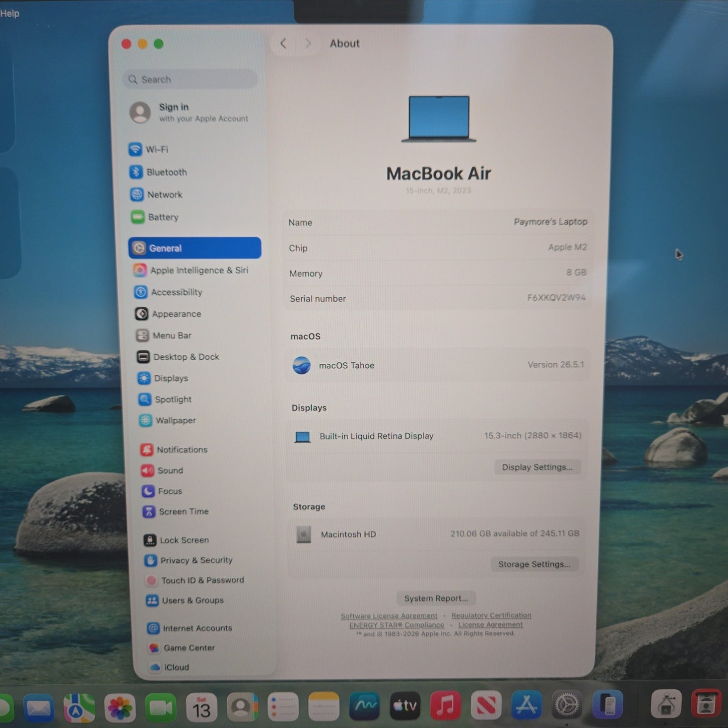Viewport: 728px width, 728px height.
Task: Open Bluetooth settings
Action: click(158, 172)
